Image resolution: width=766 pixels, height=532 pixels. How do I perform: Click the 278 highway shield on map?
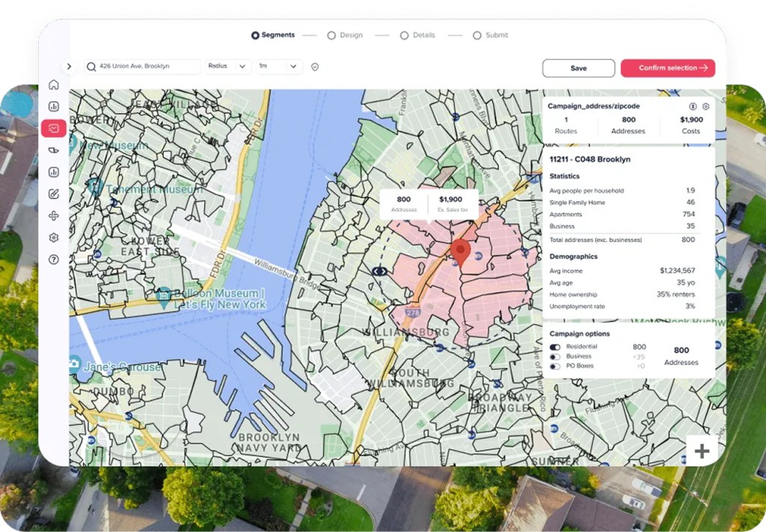click(413, 313)
